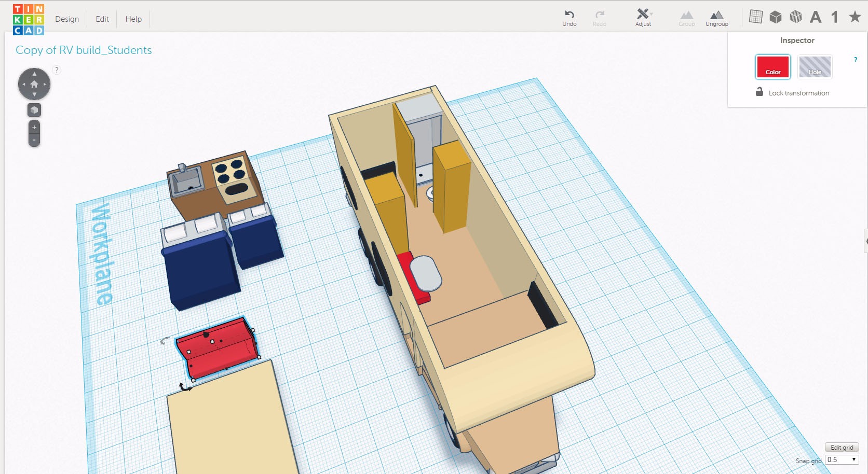The height and width of the screenshot is (474, 868).
Task: Open the Edit menu
Action: pyautogui.click(x=102, y=19)
